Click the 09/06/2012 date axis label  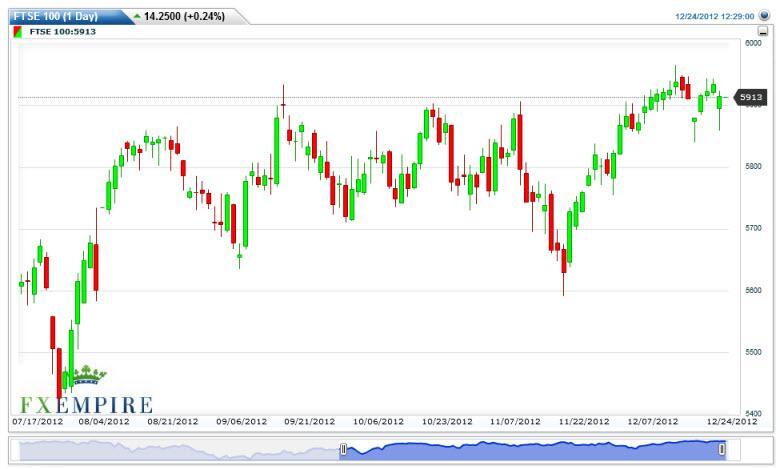coord(241,421)
